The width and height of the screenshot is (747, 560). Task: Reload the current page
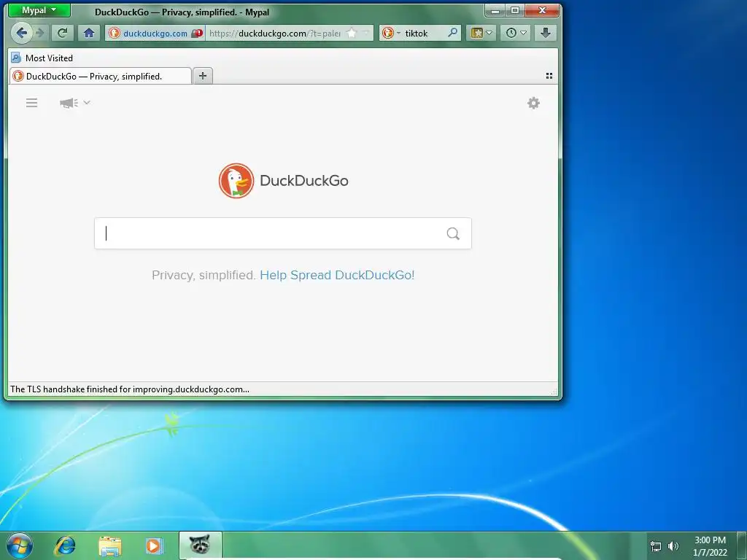[62, 33]
